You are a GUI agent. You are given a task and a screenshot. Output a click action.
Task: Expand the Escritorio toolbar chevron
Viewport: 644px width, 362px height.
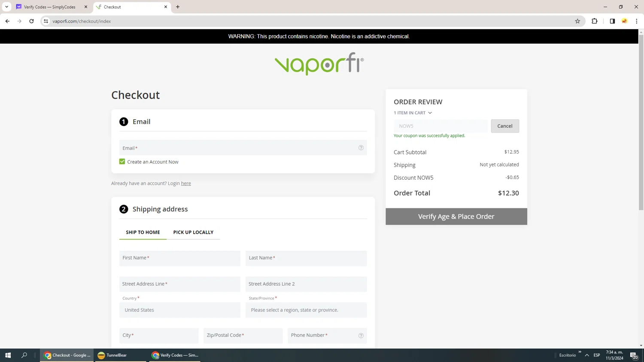580,352
